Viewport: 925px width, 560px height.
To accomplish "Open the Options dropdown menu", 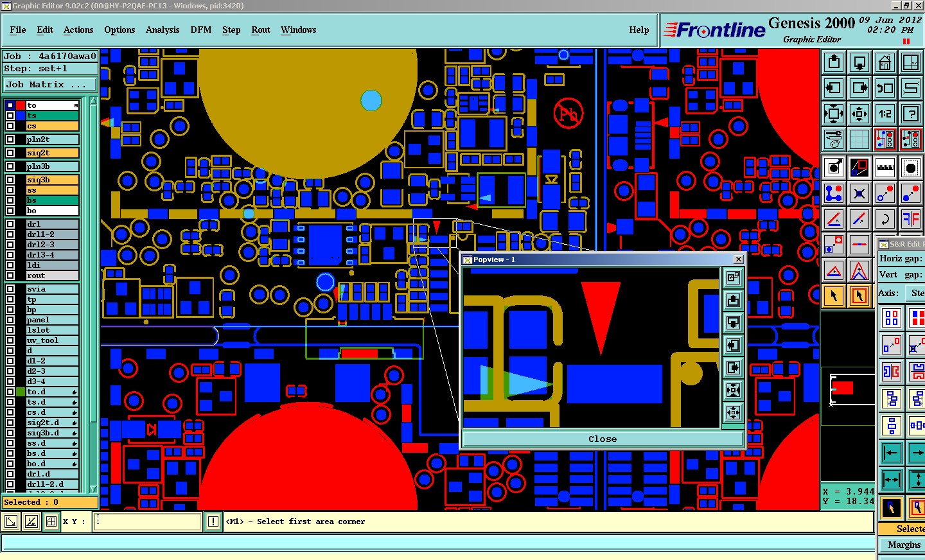I will pyautogui.click(x=119, y=30).
